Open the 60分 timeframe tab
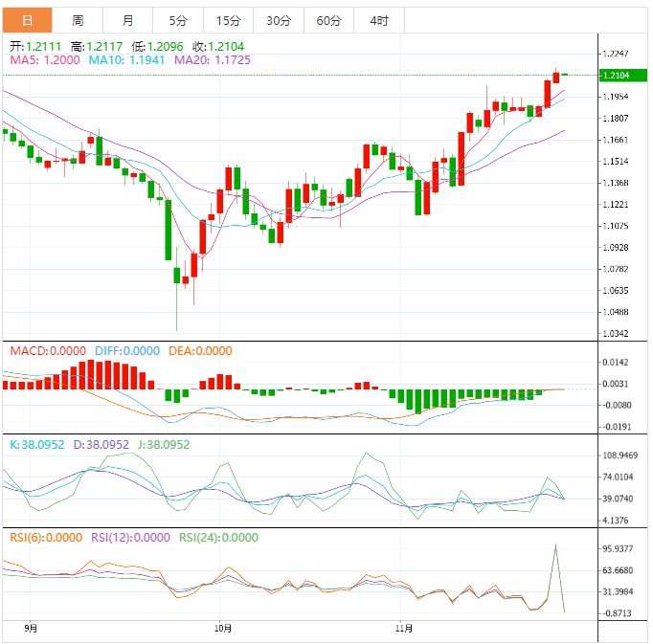653x644 pixels. [x=328, y=20]
